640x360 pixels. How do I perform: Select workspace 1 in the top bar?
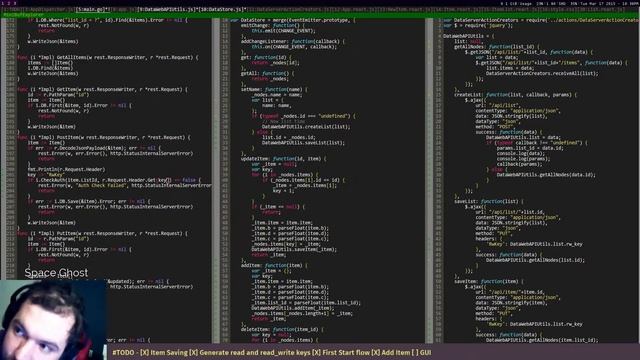(x=3, y=3)
